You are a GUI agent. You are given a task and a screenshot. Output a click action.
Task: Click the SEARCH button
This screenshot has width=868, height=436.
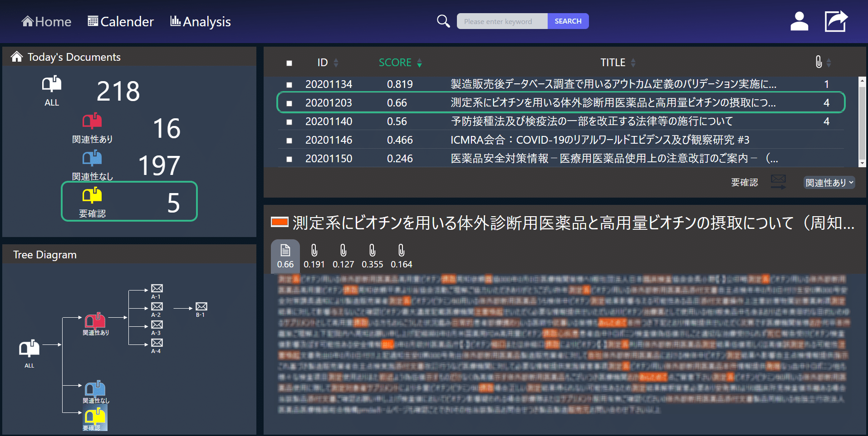[568, 21]
